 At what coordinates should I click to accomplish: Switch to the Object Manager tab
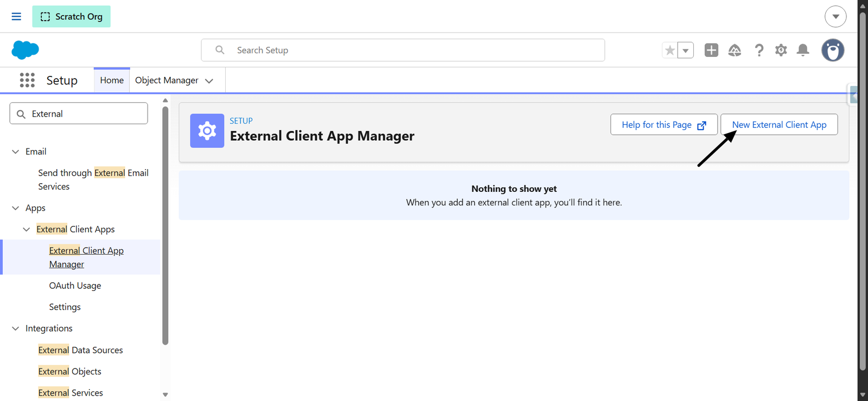pyautogui.click(x=167, y=80)
